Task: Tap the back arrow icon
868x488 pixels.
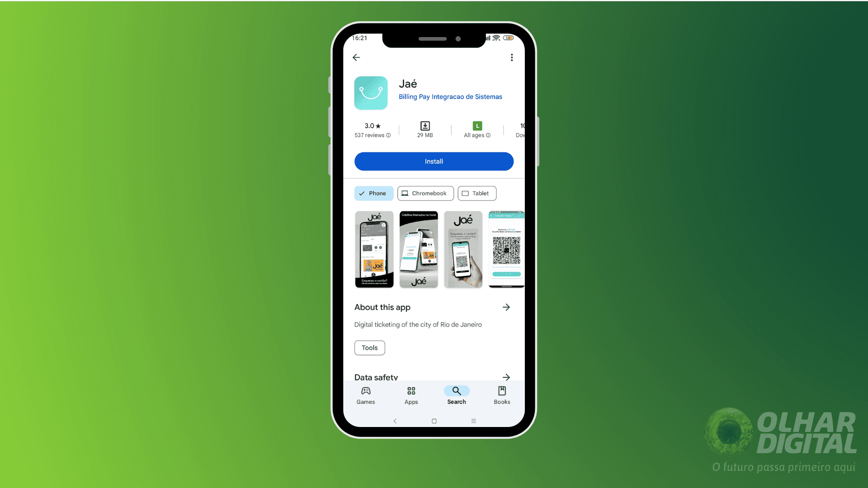Action: point(356,56)
